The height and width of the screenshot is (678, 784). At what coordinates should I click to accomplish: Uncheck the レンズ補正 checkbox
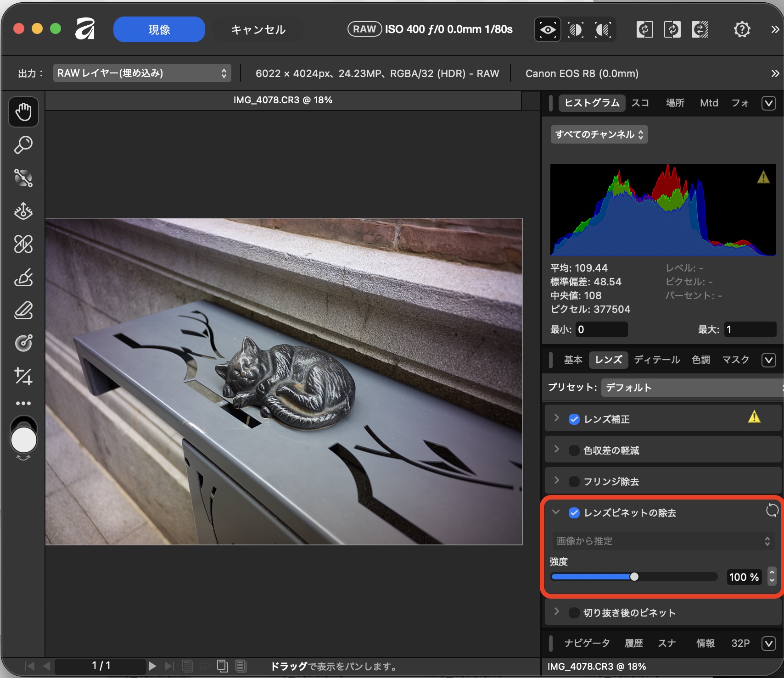(574, 419)
